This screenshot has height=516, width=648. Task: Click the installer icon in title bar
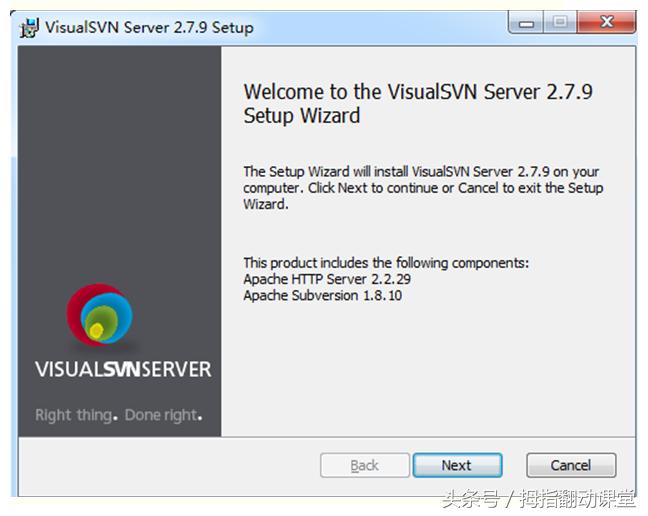[29, 27]
